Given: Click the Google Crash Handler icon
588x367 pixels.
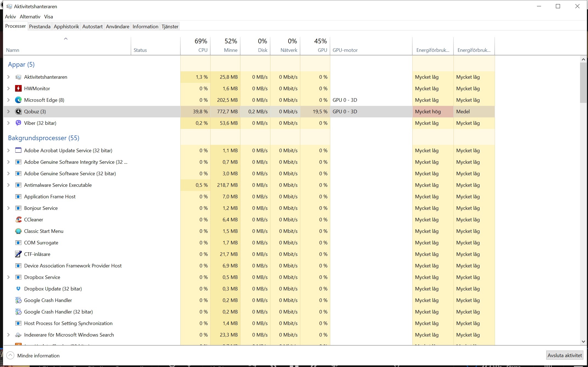Looking at the screenshot, I should click(x=18, y=300).
